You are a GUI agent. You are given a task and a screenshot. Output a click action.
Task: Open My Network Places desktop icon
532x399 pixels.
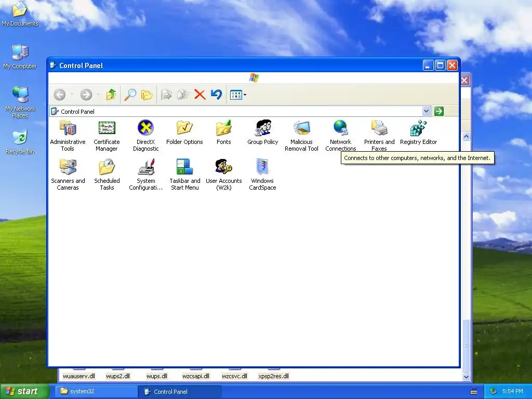point(20,102)
